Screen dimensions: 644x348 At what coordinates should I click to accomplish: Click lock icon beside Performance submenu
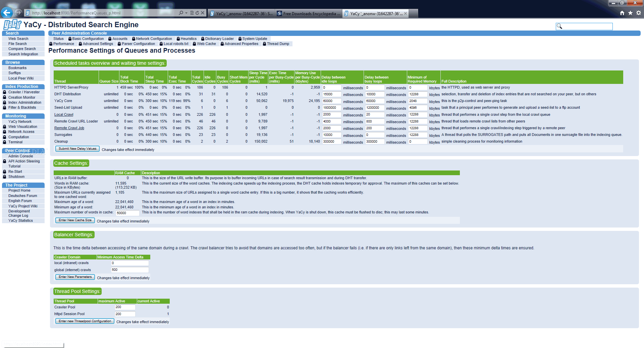coord(51,44)
